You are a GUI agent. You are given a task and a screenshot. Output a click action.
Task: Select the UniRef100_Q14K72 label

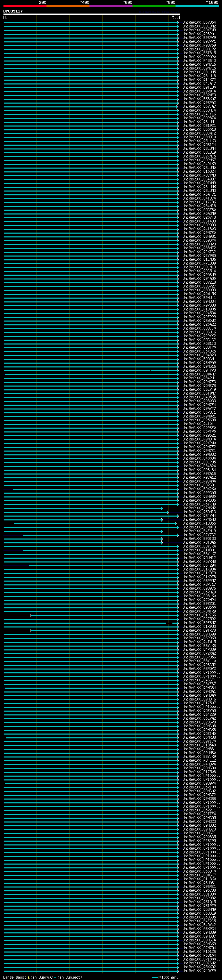(199, 80)
